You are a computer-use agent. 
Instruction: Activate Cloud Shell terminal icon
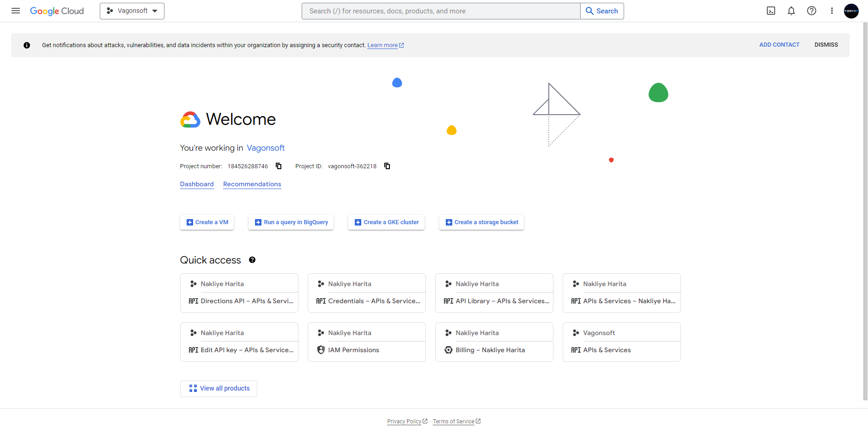(x=771, y=11)
